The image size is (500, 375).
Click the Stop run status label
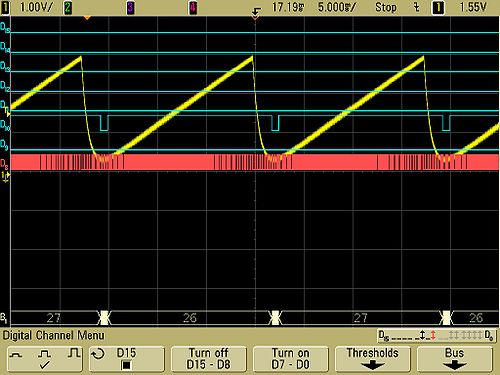tap(386, 7)
